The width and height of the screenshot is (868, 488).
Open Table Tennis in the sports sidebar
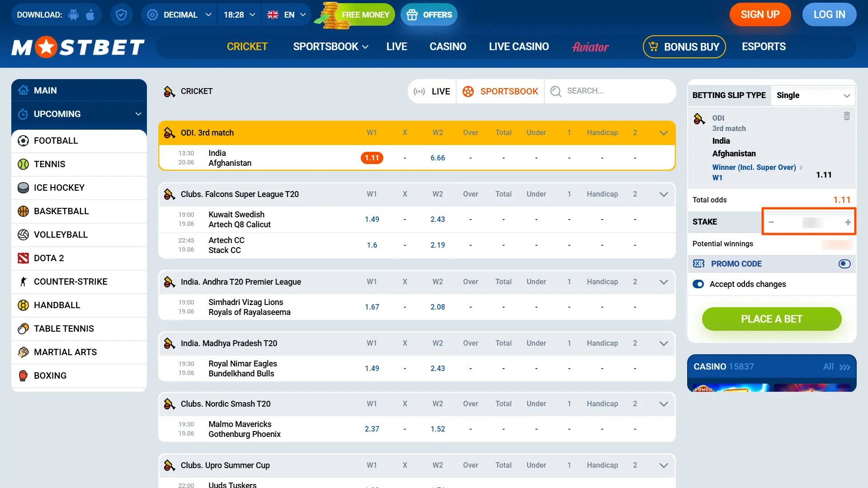[x=79, y=328]
